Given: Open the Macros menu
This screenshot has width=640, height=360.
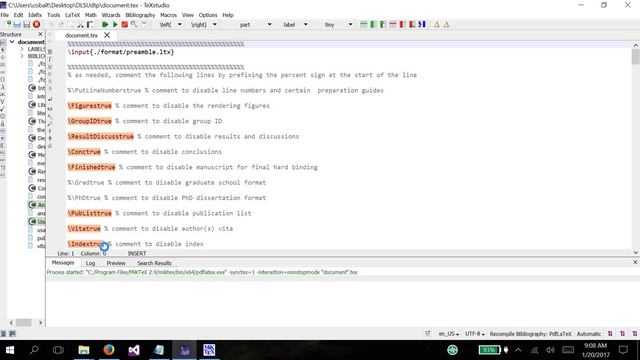Looking at the screenshot, I should [x=169, y=15].
